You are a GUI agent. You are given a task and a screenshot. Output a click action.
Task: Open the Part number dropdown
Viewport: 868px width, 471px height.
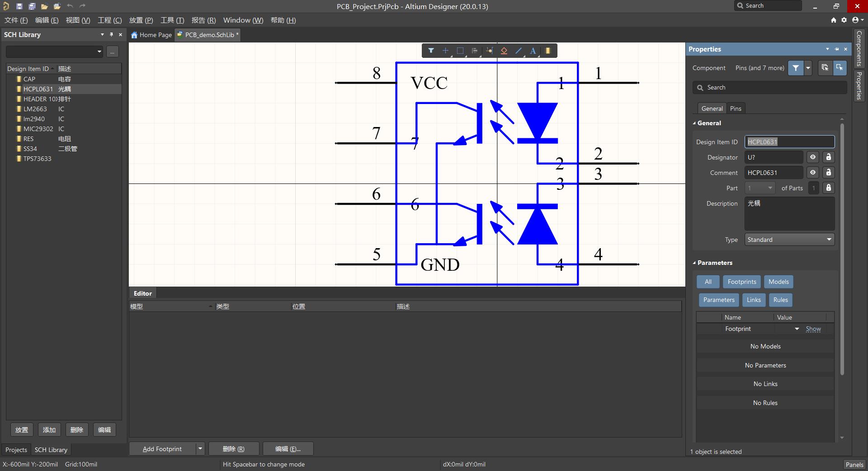[x=760, y=188]
